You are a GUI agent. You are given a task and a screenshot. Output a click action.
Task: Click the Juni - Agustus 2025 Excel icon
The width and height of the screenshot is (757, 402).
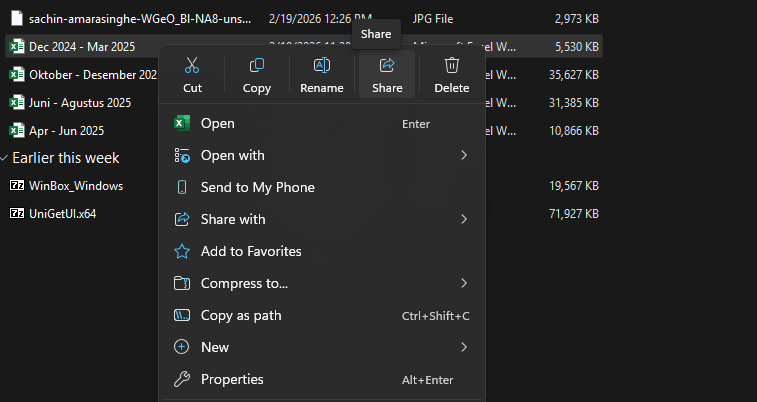click(17, 102)
